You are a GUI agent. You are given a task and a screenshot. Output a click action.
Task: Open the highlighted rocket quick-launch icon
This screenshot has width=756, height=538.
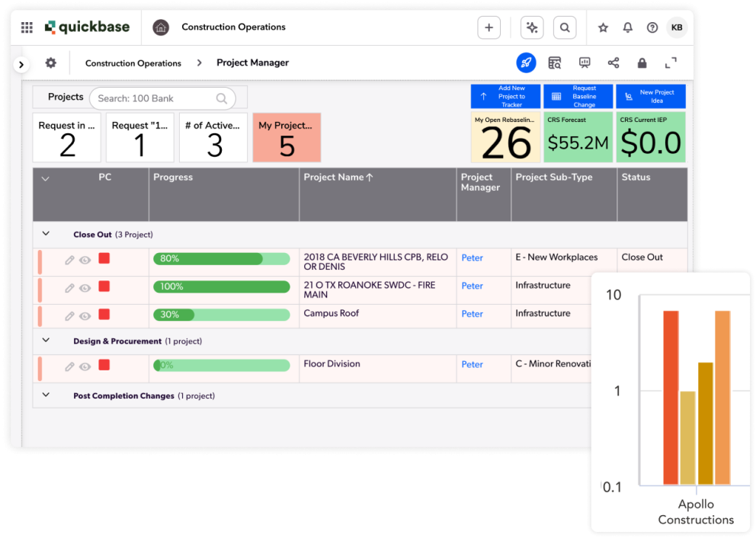[x=526, y=62]
